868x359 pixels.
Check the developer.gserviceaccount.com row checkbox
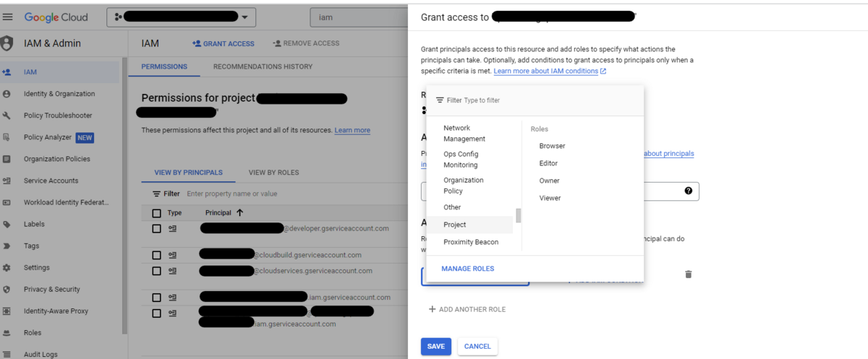[x=156, y=228]
